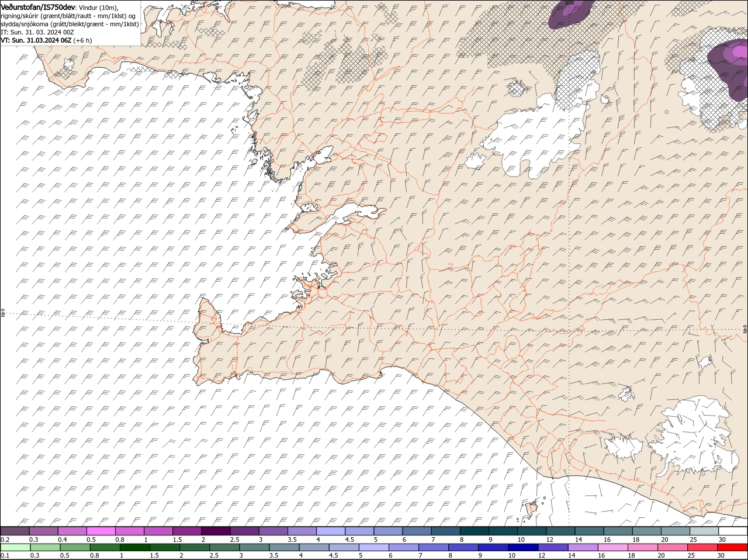
Task: Click the 'VT: Sun. 31.03.2024 06Z' valid time
Action: point(36,40)
